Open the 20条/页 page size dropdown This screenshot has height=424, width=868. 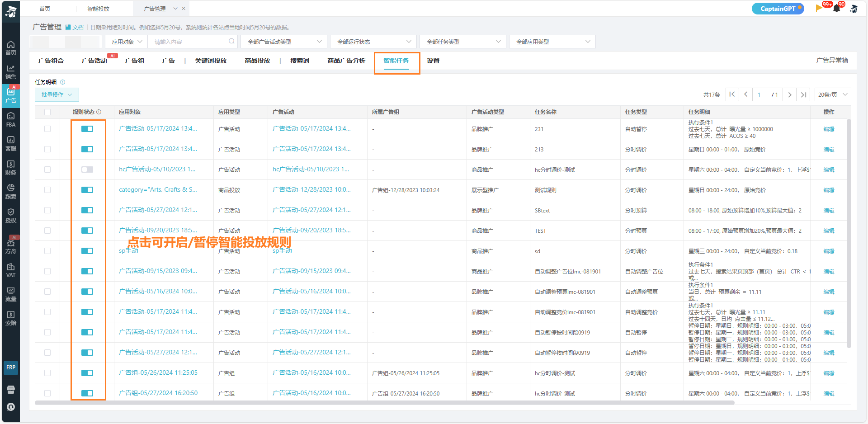pos(833,94)
